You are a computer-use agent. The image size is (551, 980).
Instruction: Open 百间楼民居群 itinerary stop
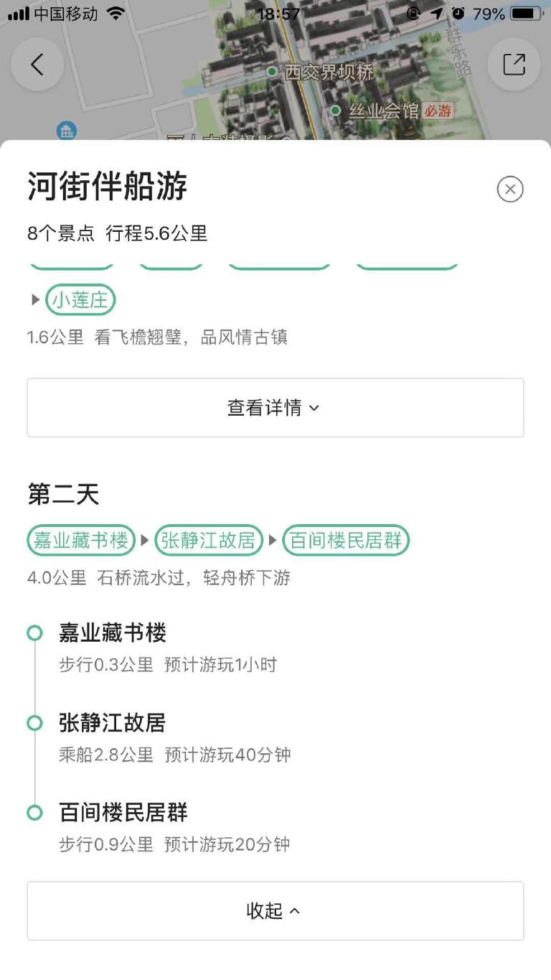123,813
